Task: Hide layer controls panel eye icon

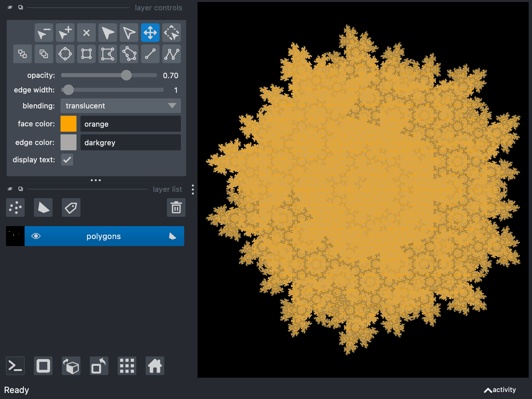Action: coord(10,7)
